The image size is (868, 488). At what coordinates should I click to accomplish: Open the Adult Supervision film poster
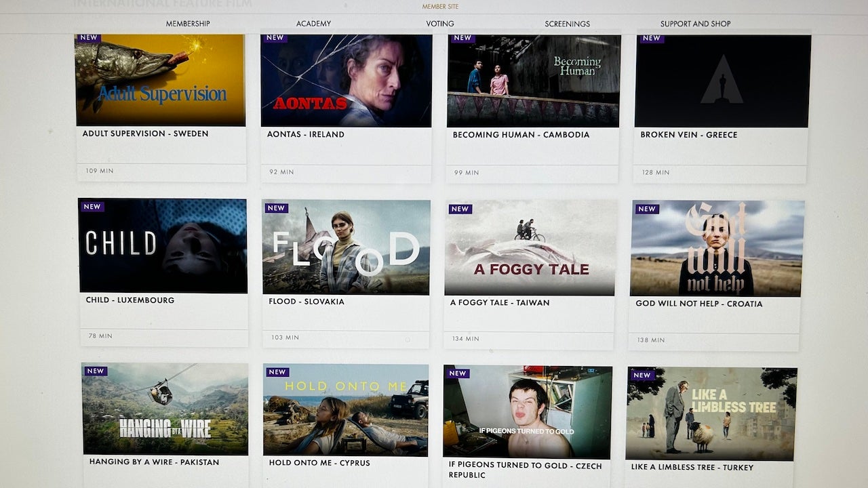click(160, 80)
